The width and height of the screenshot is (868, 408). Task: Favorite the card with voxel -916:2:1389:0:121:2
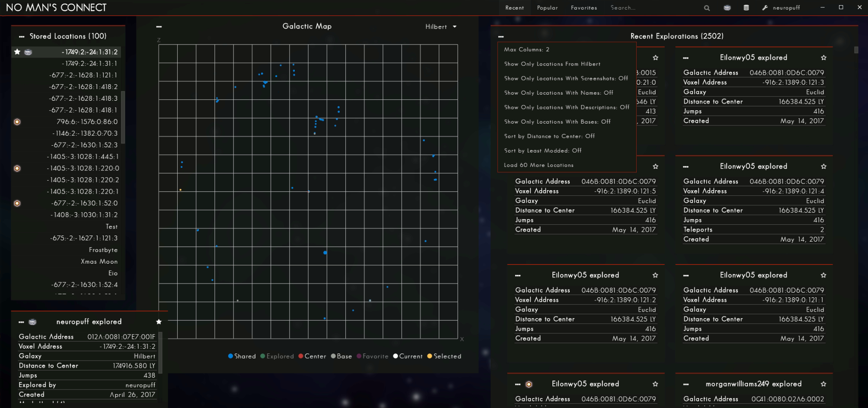click(x=655, y=275)
